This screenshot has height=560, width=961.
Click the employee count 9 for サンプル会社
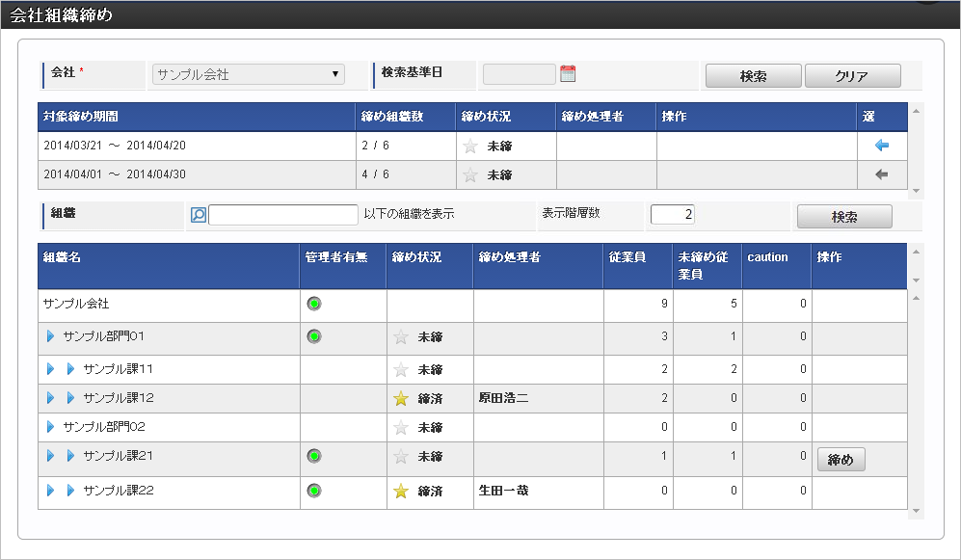[664, 304]
